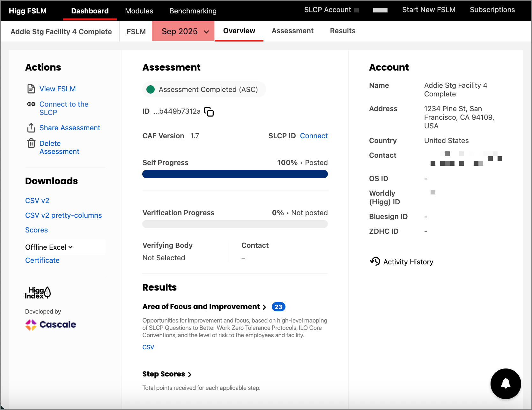Click the Activity History clock icon
Viewport: 532px width, 410px height.
(375, 262)
